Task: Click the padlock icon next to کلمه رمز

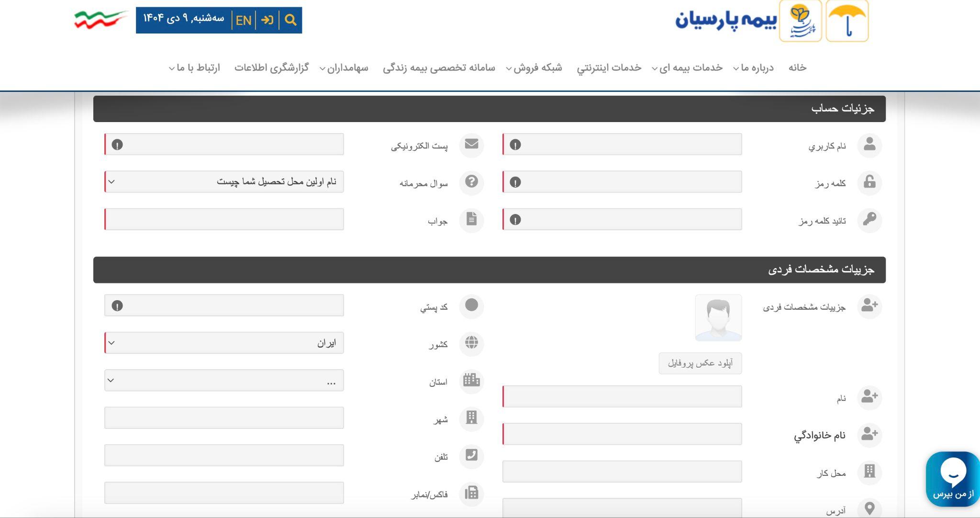Action: 871,183
